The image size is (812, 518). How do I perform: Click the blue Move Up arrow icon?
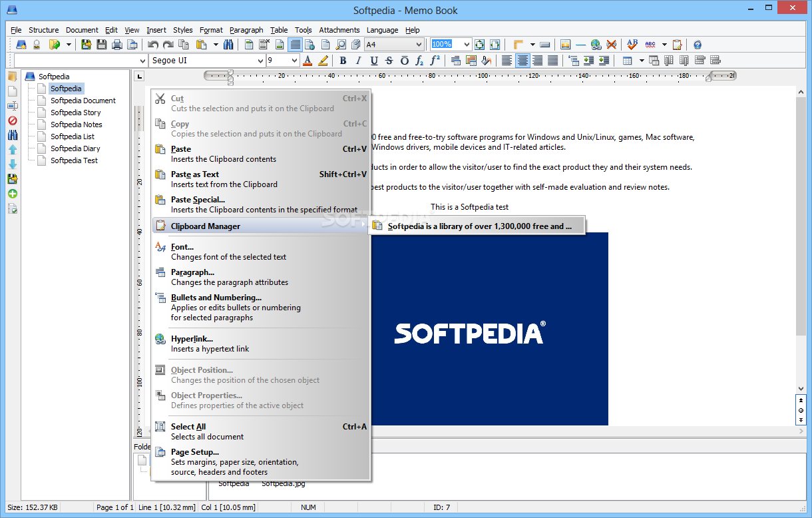pyautogui.click(x=13, y=150)
